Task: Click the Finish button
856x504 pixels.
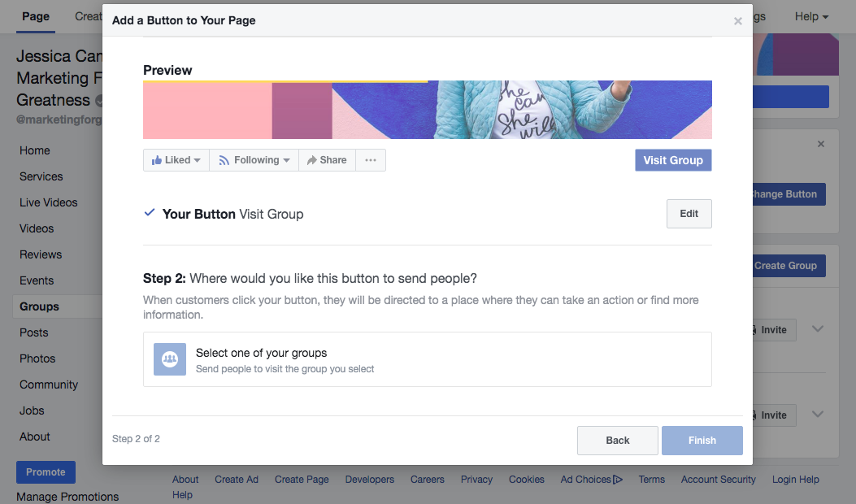Action: click(702, 440)
